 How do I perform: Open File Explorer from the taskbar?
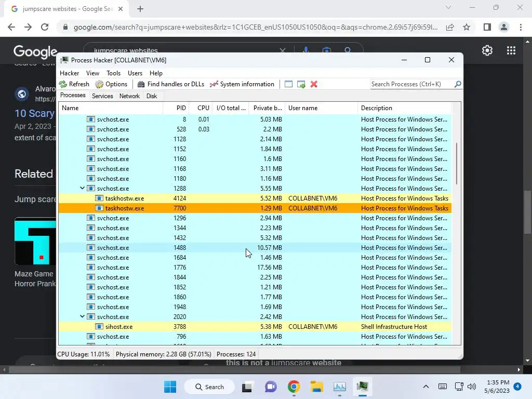[x=316, y=387]
